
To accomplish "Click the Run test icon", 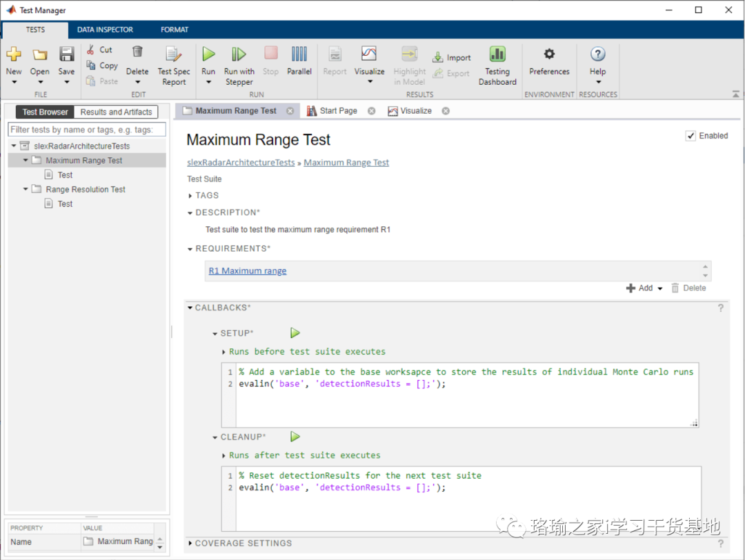I will pos(208,54).
